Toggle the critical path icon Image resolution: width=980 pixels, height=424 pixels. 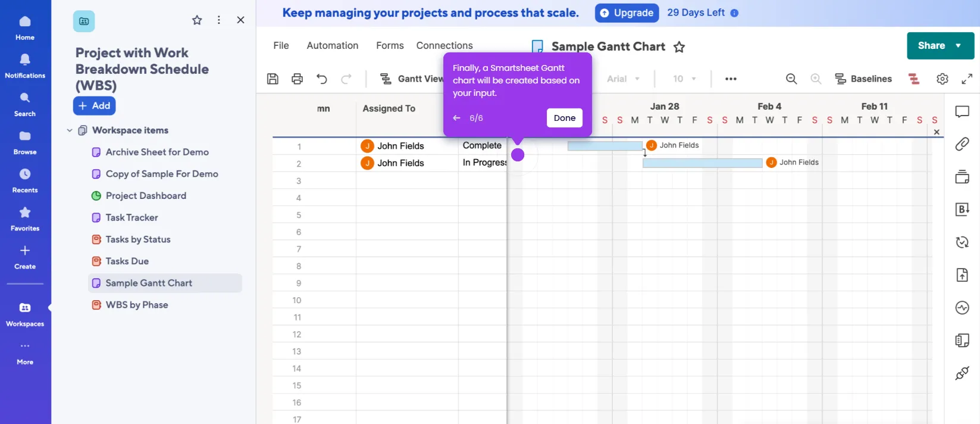coord(914,79)
